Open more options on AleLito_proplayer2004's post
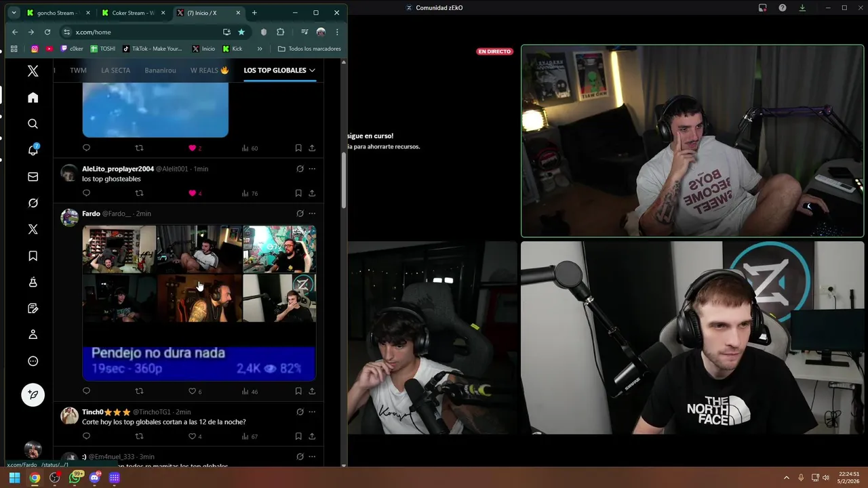Screen dimensions: 868x488 (x=312, y=169)
